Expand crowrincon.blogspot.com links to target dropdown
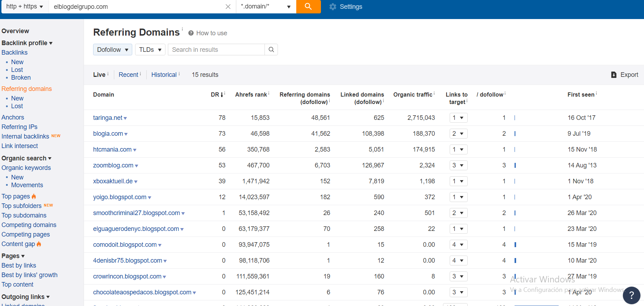The image size is (644, 306). [458, 276]
